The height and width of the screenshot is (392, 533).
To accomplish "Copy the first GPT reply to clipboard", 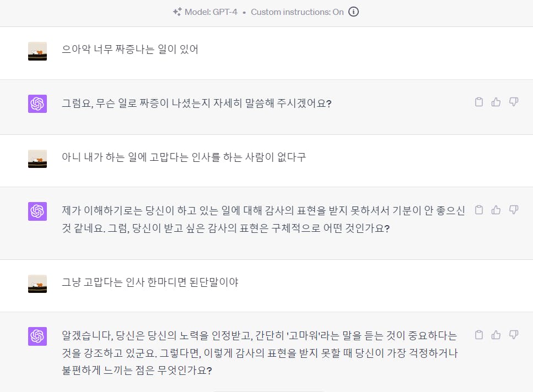I will (x=479, y=102).
